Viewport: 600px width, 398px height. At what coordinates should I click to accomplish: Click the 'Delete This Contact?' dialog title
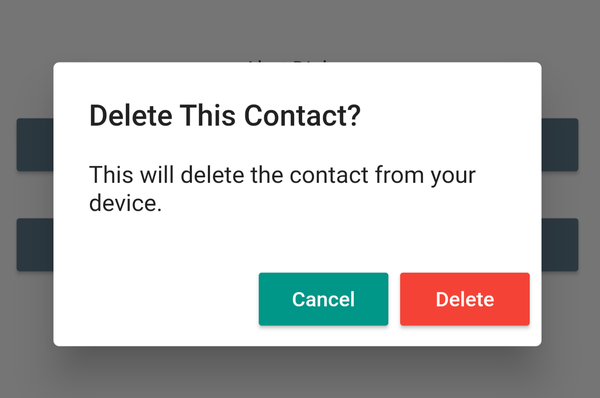pyautogui.click(x=225, y=116)
